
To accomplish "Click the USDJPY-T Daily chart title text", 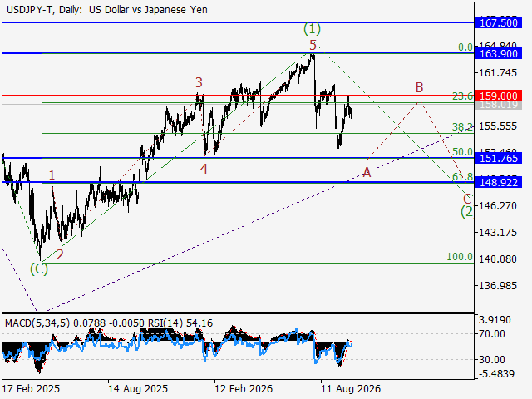I will click(107, 10).
